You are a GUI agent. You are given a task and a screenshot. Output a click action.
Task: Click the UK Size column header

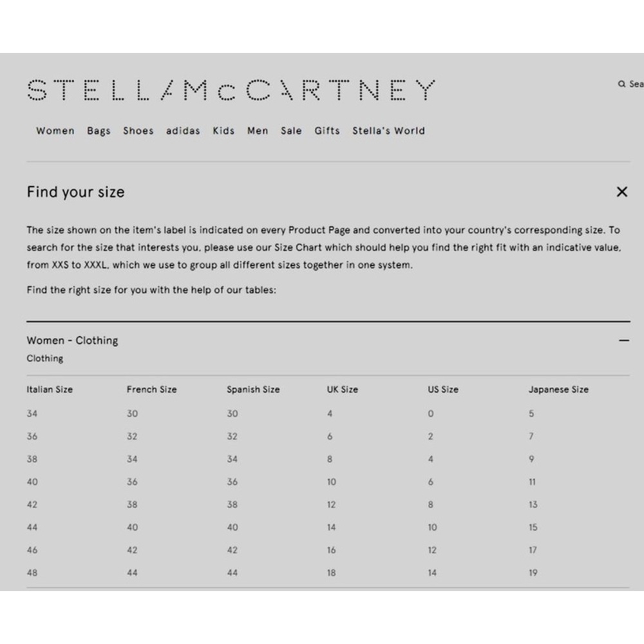pos(342,390)
